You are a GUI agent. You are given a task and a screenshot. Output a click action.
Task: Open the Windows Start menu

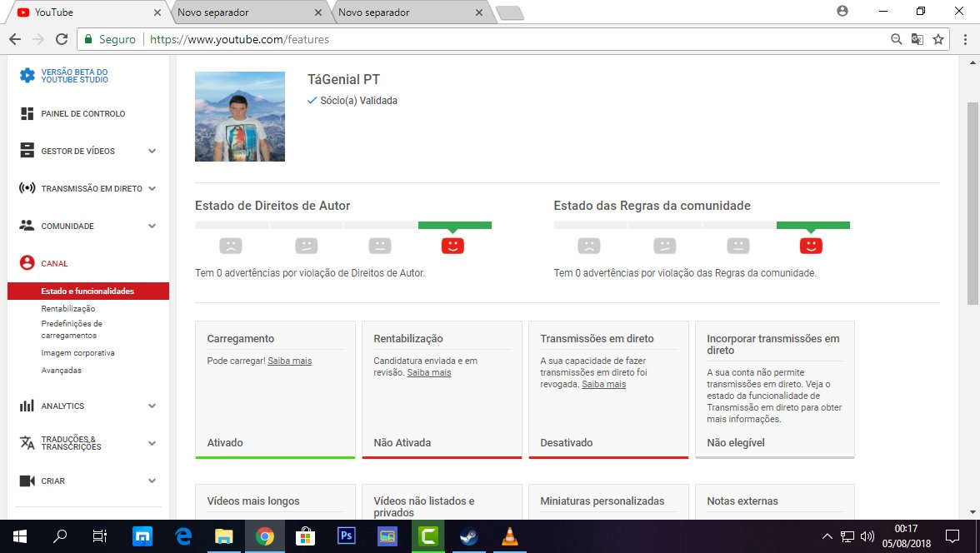(x=19, y=536)
